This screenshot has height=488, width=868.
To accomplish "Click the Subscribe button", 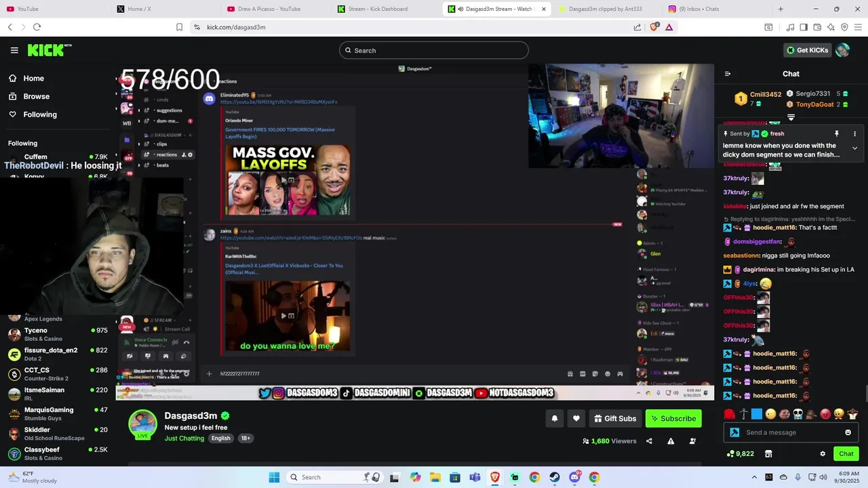I will pos(673,419).
